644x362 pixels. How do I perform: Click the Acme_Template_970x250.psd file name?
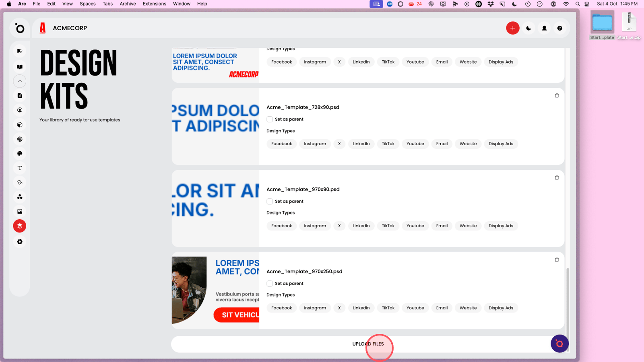(x=304, y=271)
